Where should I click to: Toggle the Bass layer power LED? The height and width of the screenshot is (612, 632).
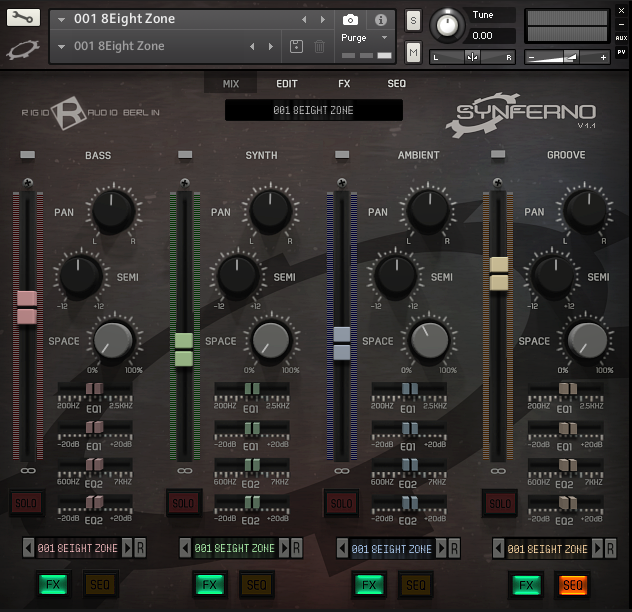(x=27, y=155)
